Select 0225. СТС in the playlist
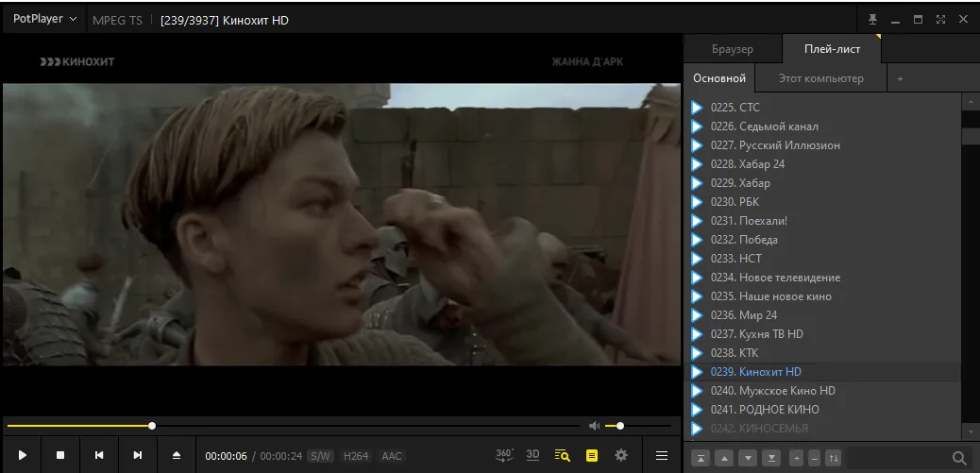 tap(822, 108)
